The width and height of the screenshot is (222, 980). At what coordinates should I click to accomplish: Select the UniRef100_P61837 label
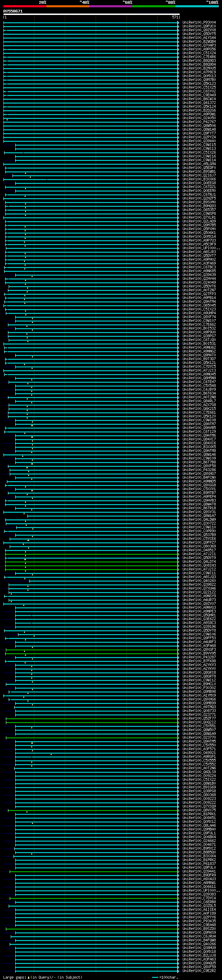click(199, 864)
